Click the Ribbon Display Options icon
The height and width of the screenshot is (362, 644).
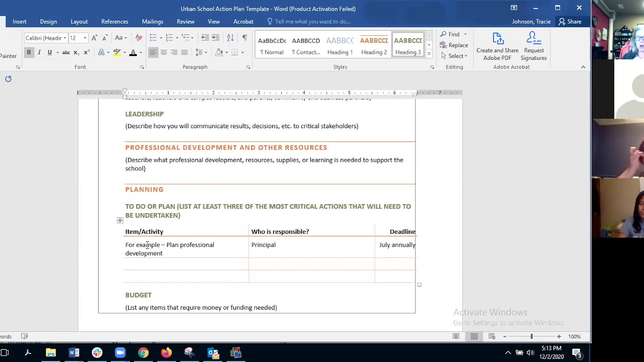514,8
